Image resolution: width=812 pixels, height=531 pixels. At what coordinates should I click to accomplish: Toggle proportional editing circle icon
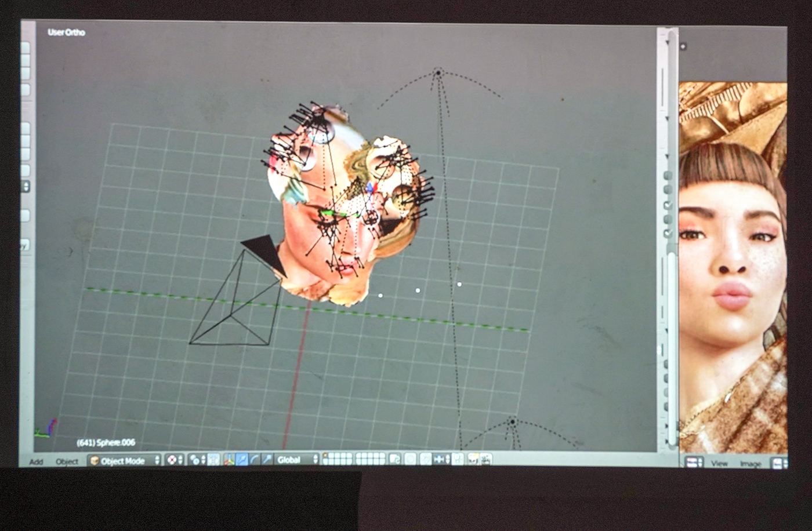[411, 459]
